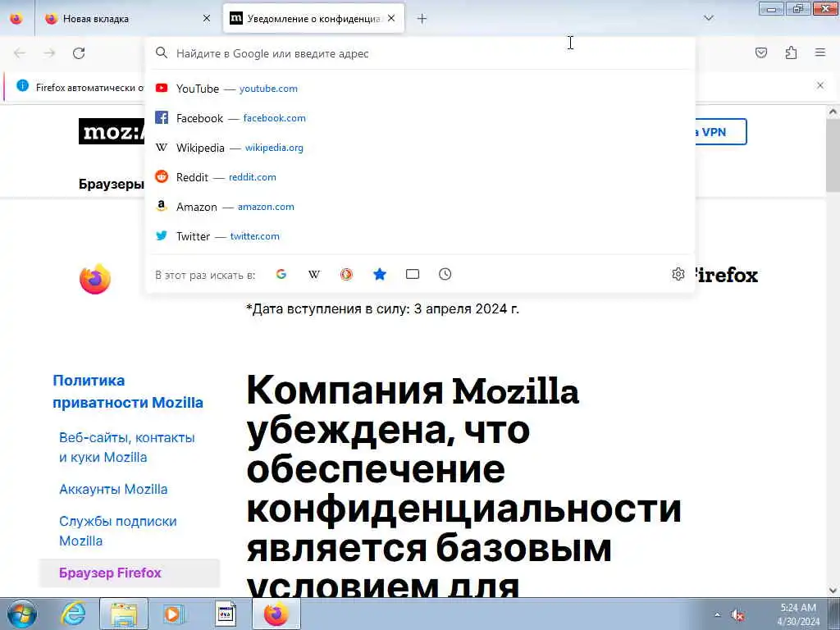Screen dimensions: 840x630
Task: Click the scrollbar up arrow
Action: pyautogui.click(x=833, y=112)
